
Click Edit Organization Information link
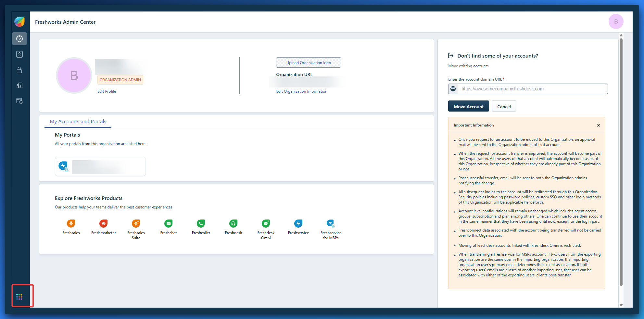[x=302, y=91]
